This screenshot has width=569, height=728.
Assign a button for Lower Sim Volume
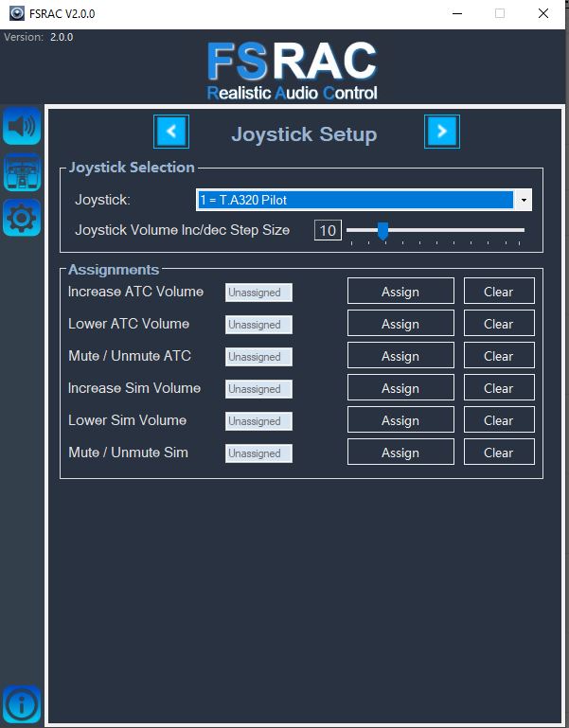pos(400,419)
